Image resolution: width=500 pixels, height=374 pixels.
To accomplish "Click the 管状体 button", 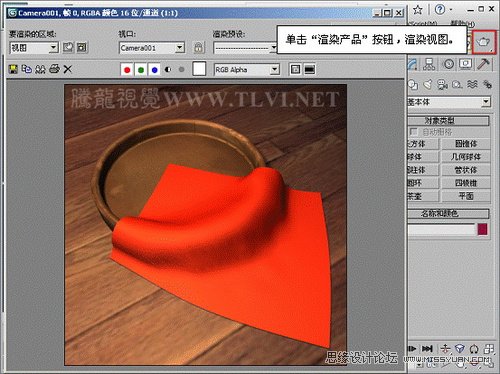I will pyautogui.click(x=466, y=170).
